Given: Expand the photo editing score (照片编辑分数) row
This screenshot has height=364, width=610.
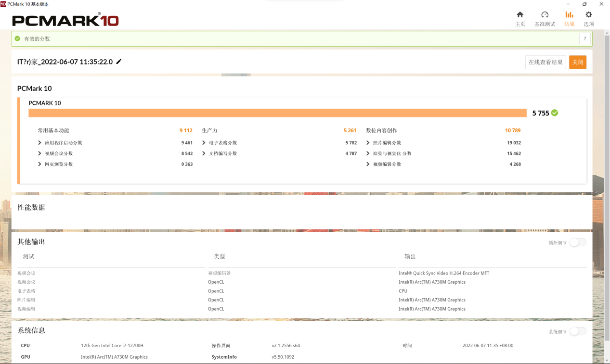Looking at the screenshot, I should click(x=368, y=143).
